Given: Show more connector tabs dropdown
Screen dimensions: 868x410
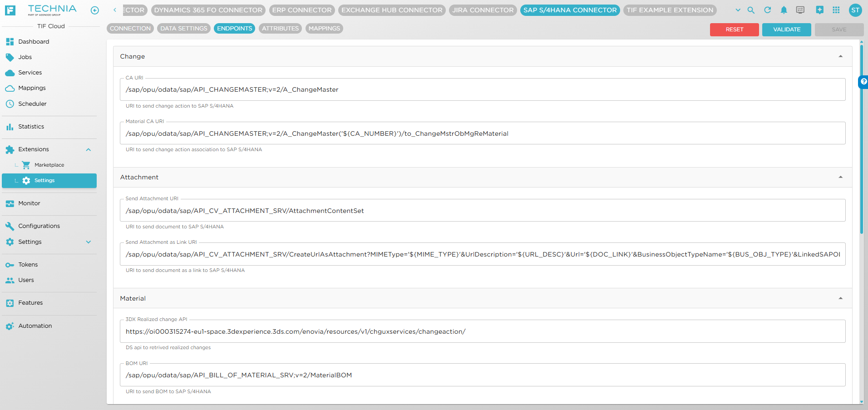Looking at the screenshot, I should click(738, 10).
